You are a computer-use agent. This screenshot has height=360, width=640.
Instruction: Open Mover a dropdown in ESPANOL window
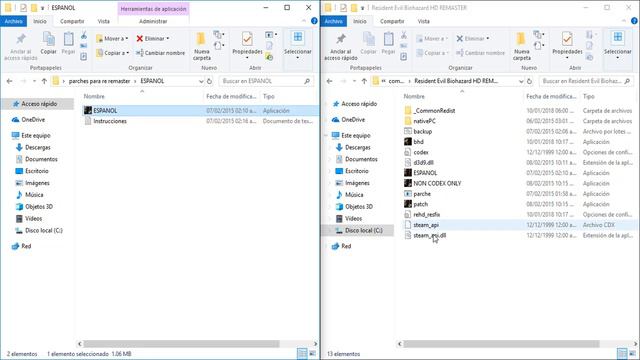pos(112,38)
